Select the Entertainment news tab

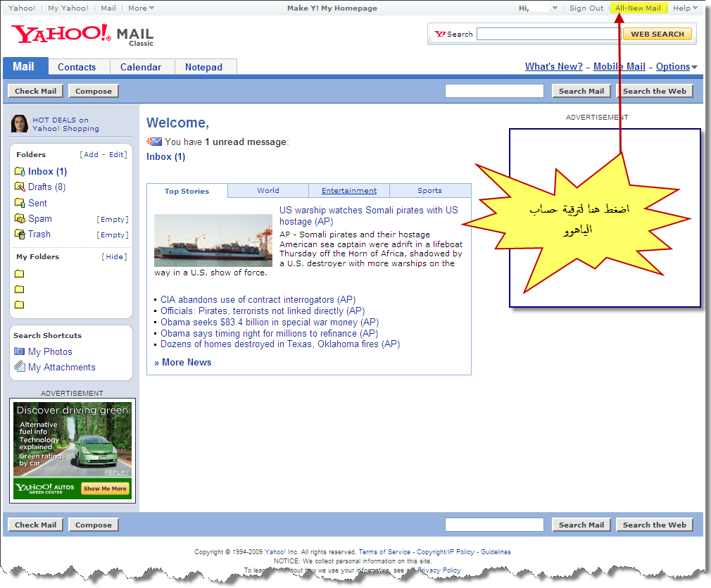click(349, 191)
